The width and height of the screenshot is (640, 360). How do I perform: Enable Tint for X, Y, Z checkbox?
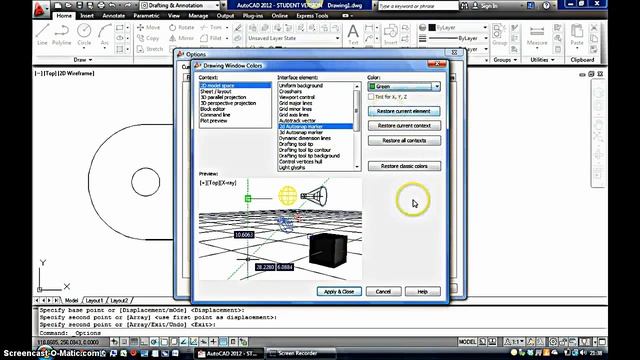tap(371, 97)
